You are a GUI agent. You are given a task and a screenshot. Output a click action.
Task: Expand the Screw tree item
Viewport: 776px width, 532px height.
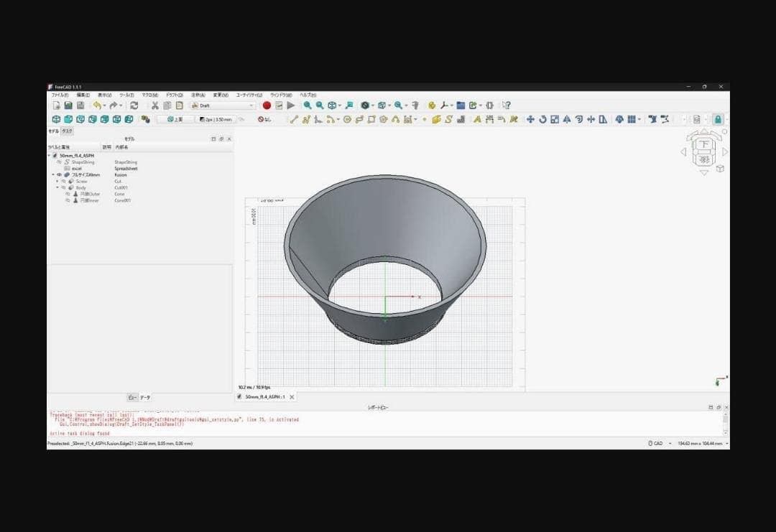click(x=57, y=182)
